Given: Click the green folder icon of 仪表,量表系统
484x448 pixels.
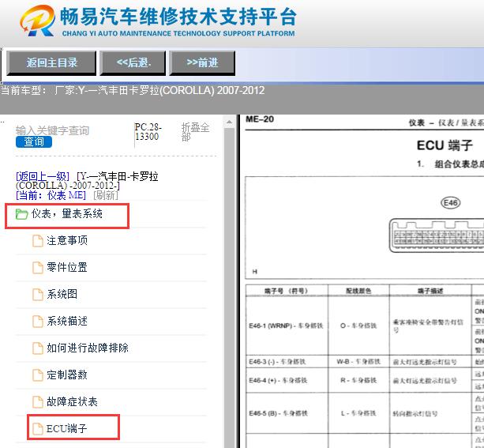Looking at the screenshot, I should 21,214.
